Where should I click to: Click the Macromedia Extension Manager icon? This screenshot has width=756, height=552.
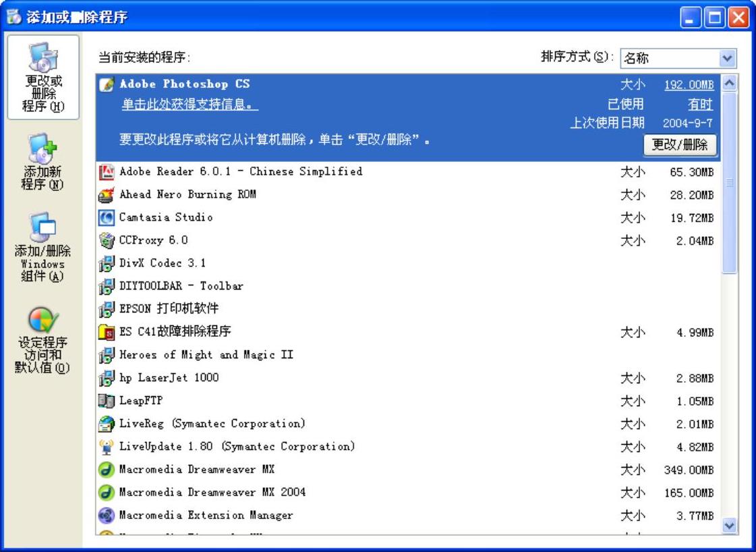tap(106, 516)
